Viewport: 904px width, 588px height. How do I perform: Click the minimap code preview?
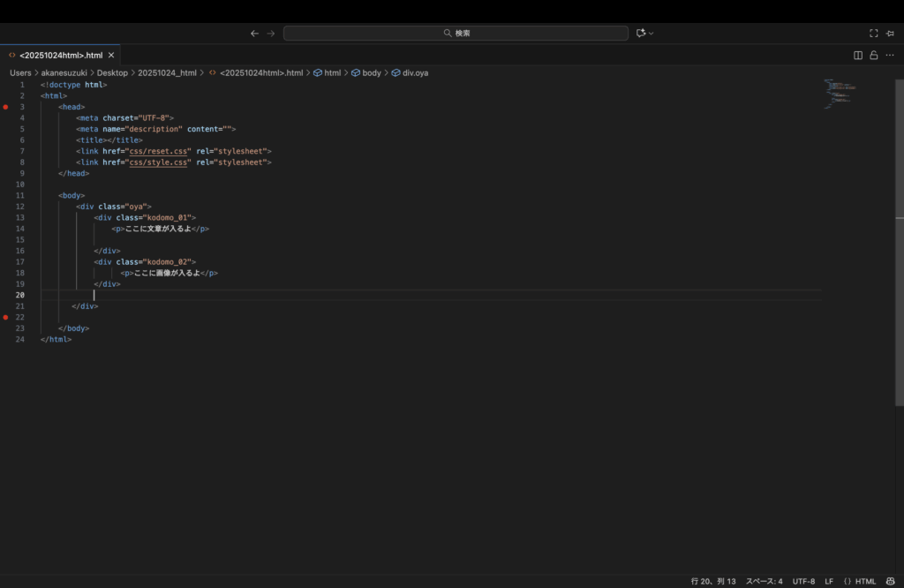point(840,94)
